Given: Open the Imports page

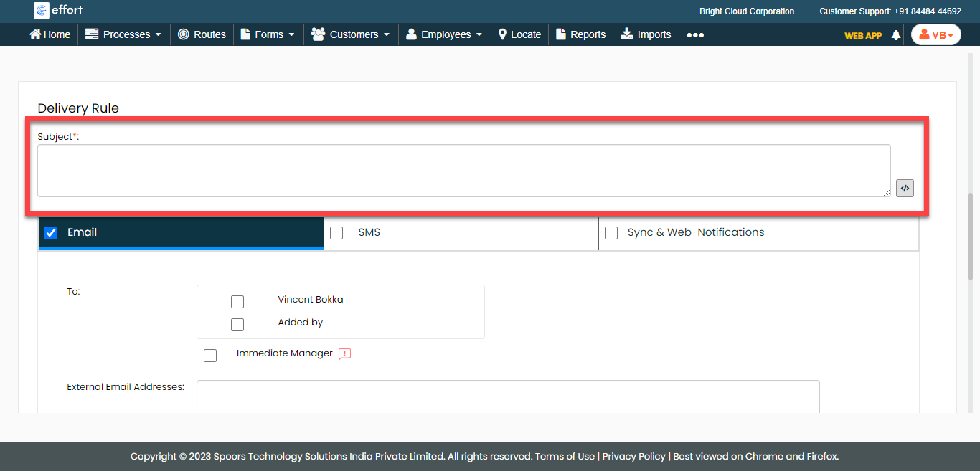Looking at the screenshot, I should click(x=646, y=34).
